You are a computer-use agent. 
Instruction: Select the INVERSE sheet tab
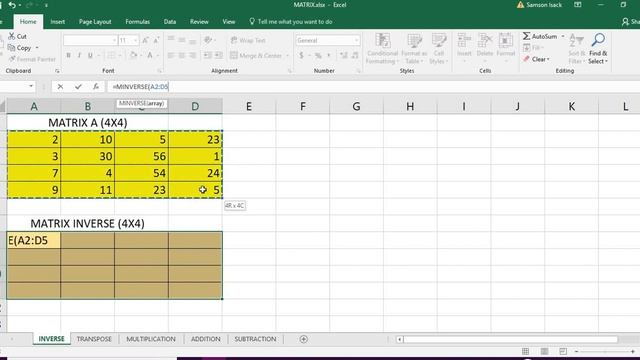(x=51, y=339)
